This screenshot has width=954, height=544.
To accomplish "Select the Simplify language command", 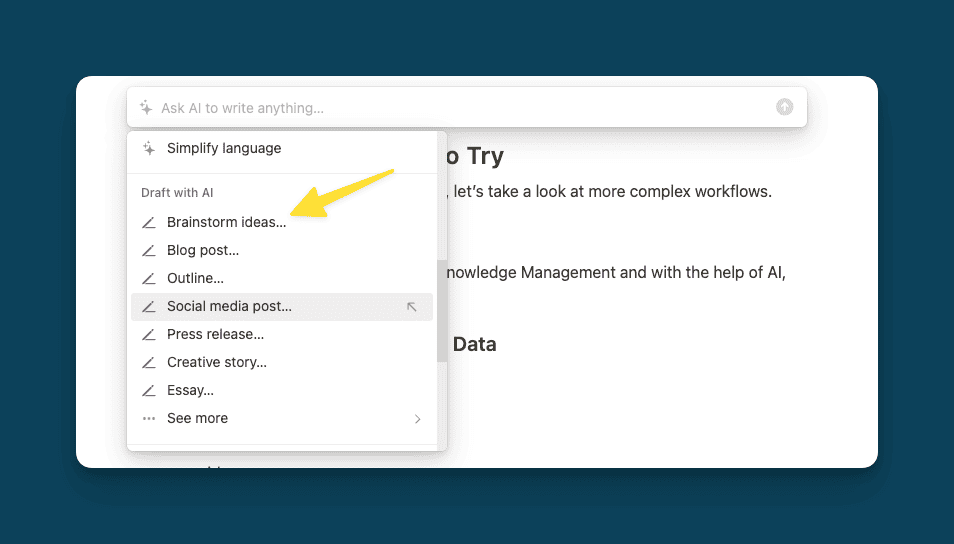I will 224,148.
